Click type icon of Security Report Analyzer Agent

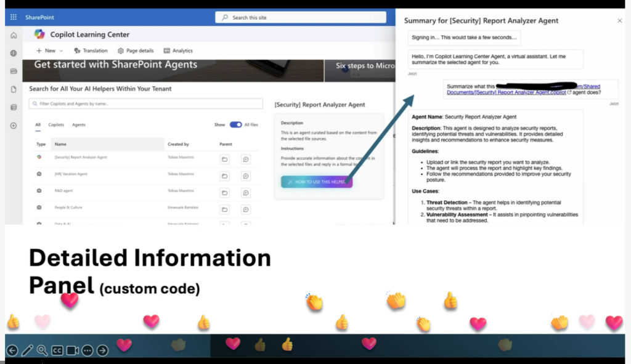(x=39, y=157)
